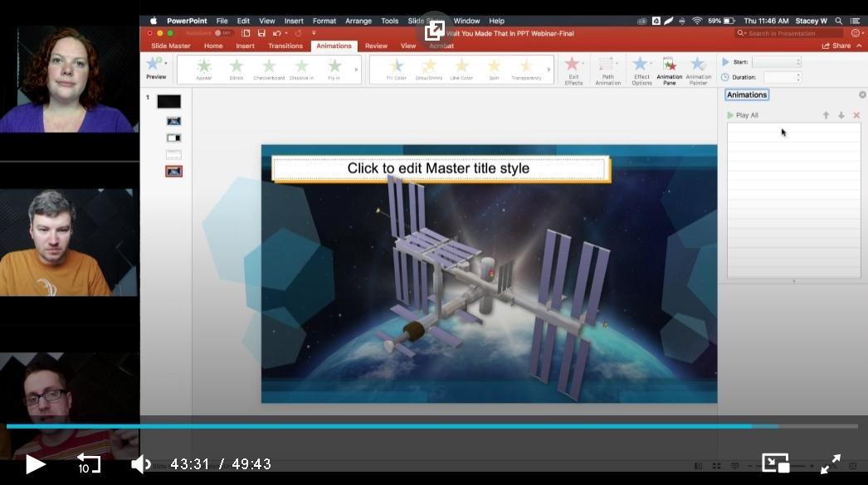868x485 pixels.
Task: Click the Undo arrow icon
Action: [276, 33]
